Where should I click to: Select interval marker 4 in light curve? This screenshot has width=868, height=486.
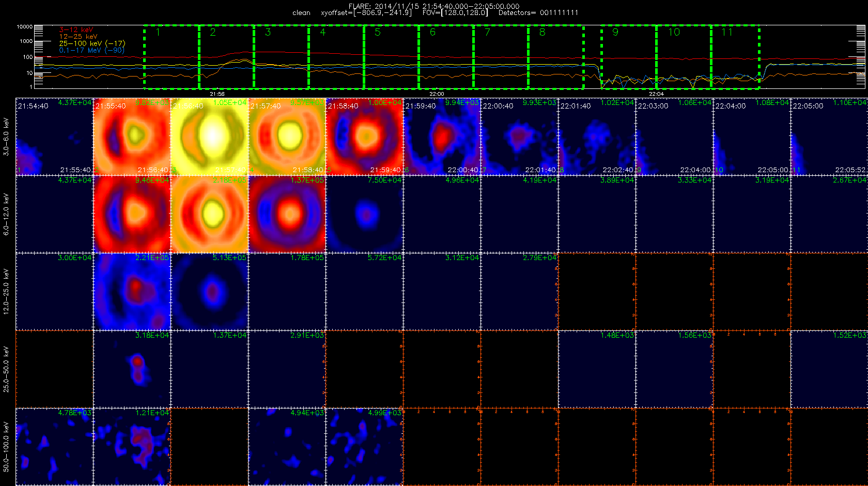323,32
